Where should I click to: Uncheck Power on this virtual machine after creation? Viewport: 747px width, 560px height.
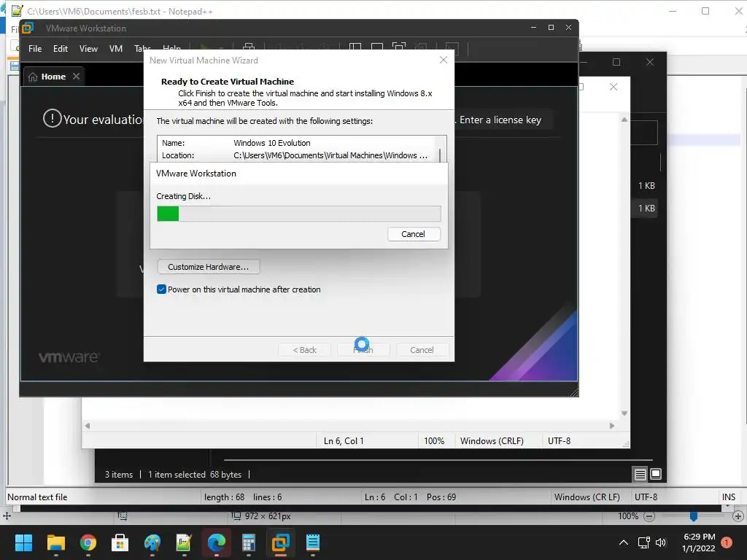point(161,289)
